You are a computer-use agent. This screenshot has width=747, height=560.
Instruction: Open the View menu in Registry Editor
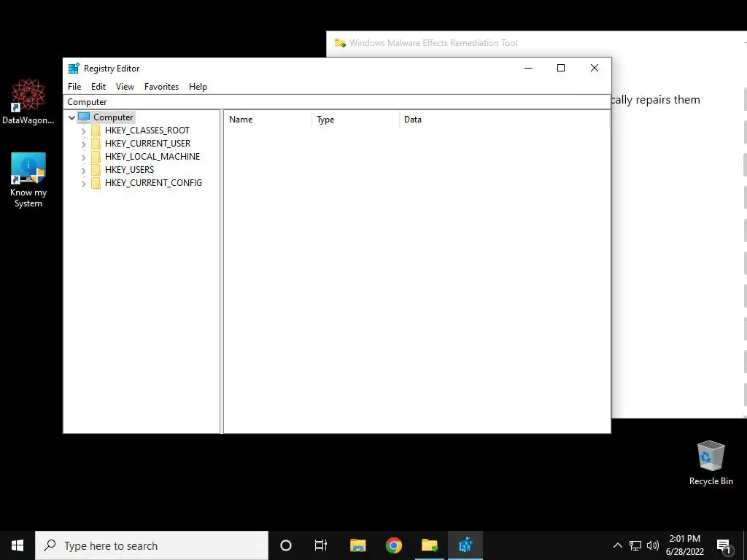coord(125,87)
